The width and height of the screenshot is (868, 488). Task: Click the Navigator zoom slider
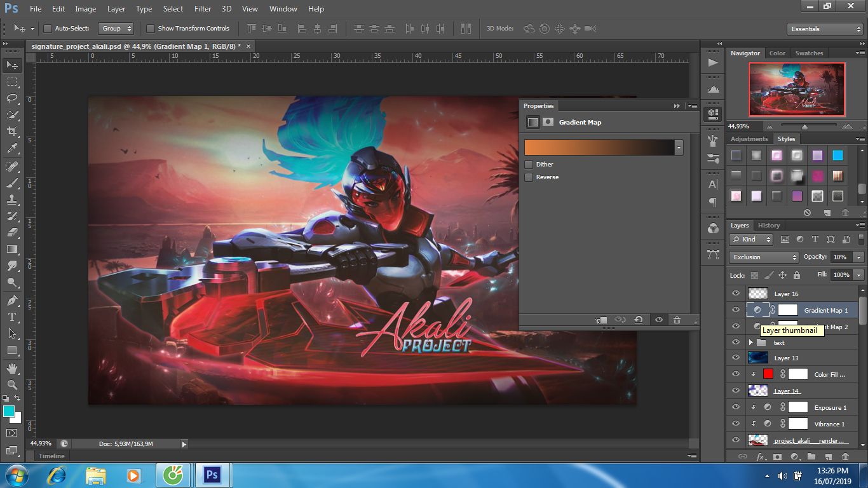(x=804, y=126)
